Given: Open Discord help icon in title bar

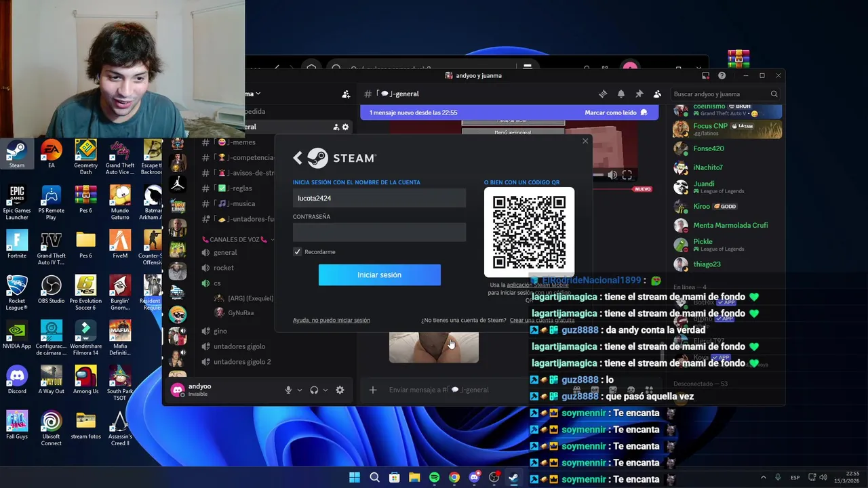Looking at the screenshot, I should click(722, 76).
